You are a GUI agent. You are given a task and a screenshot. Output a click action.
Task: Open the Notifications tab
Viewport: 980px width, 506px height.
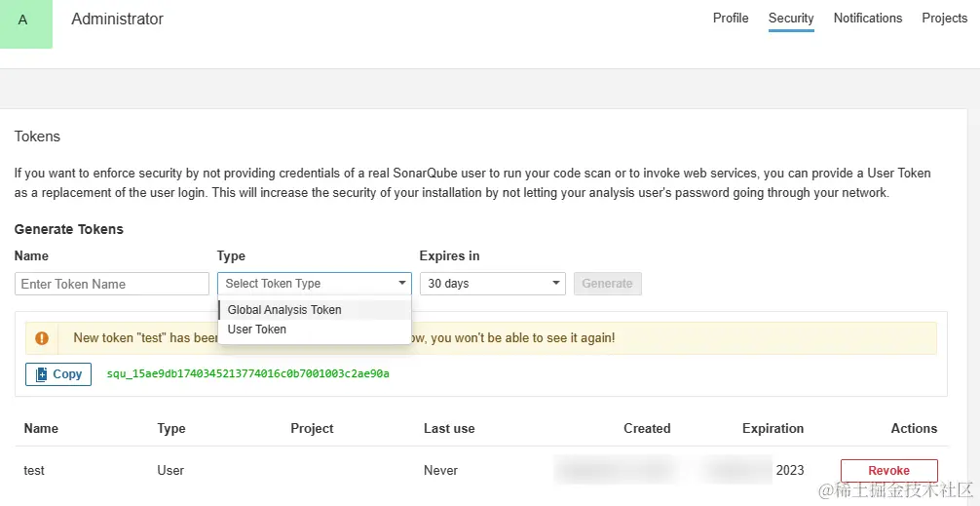868,19
